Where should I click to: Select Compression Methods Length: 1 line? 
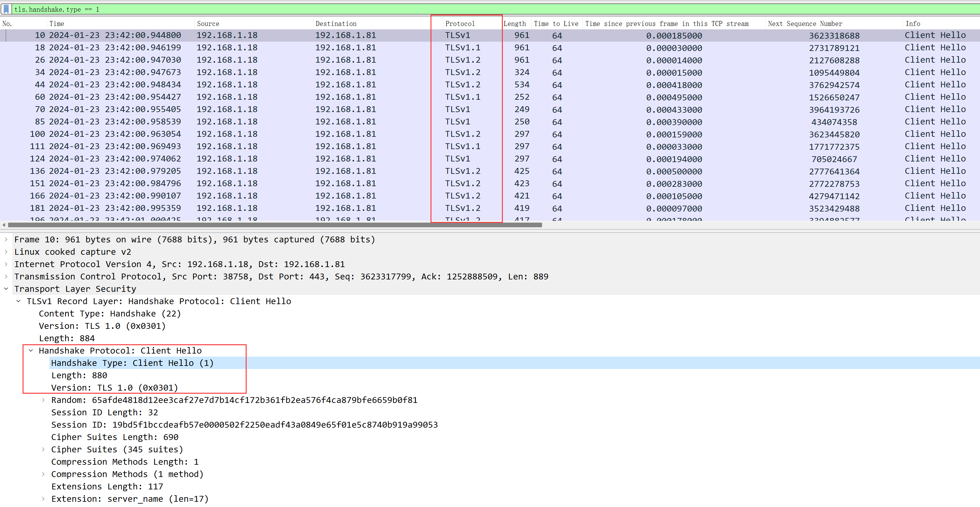click(125, 462)
